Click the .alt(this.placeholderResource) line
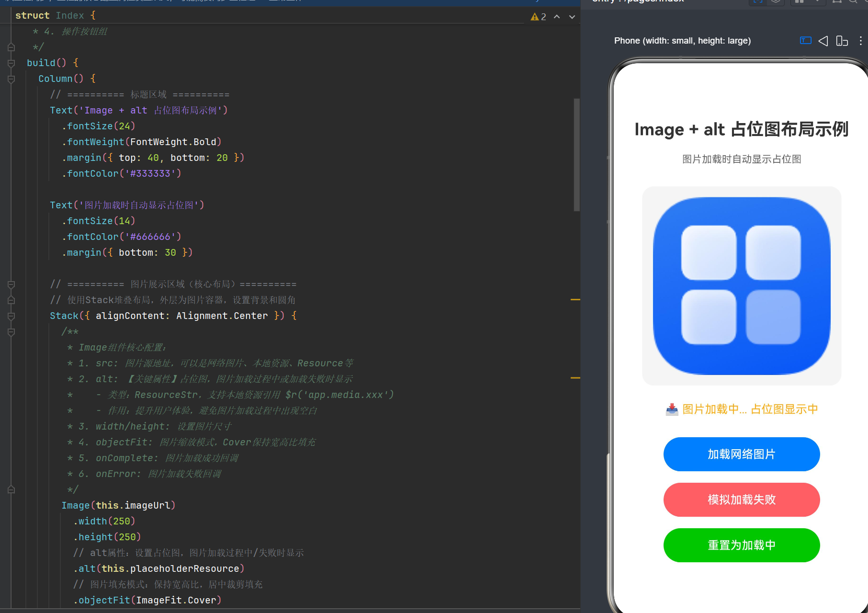The width and height of the screenshot is (868, 613). click(x=159, y=569)
